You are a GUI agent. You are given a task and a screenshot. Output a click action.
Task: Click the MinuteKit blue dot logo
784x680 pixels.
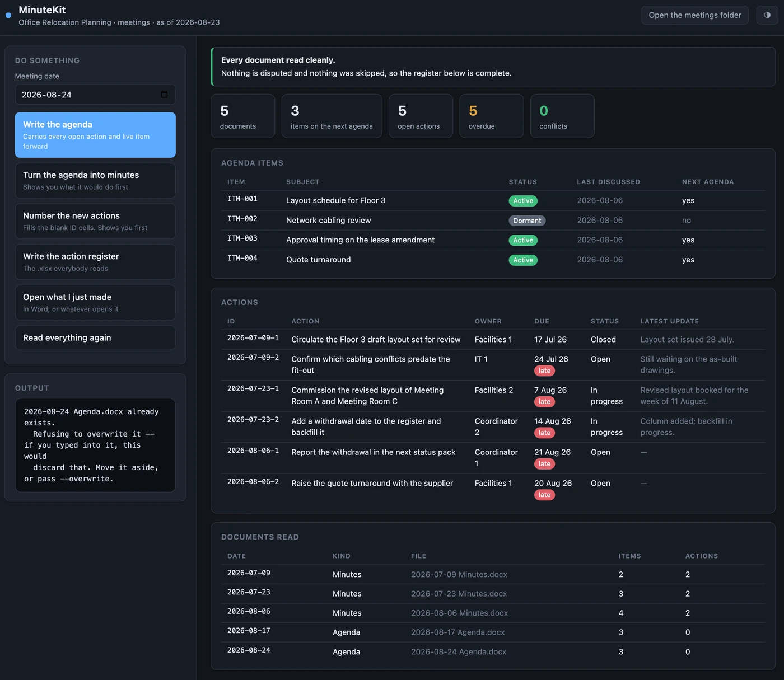coord(8,16)
